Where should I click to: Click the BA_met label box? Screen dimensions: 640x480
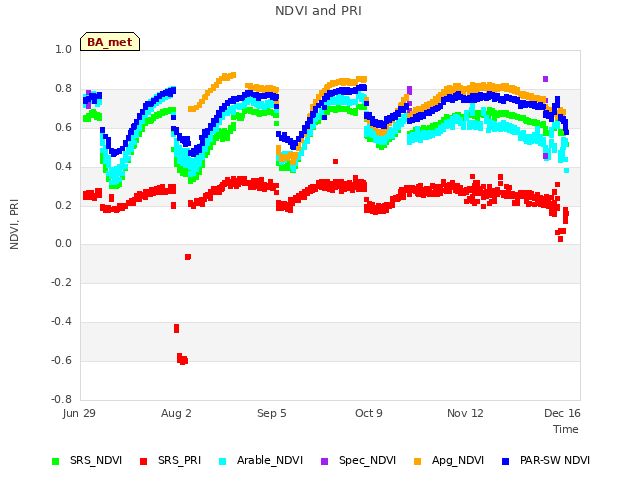point(110,42)
